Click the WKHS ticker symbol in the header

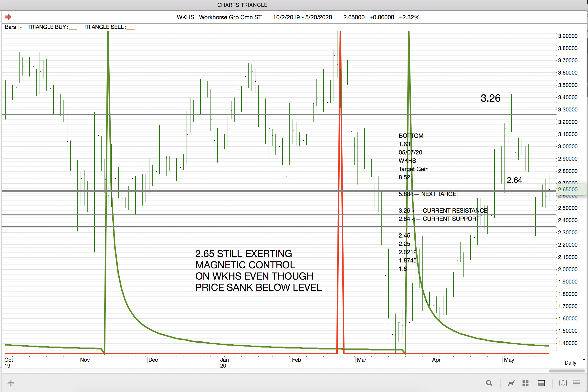(185, 17)
